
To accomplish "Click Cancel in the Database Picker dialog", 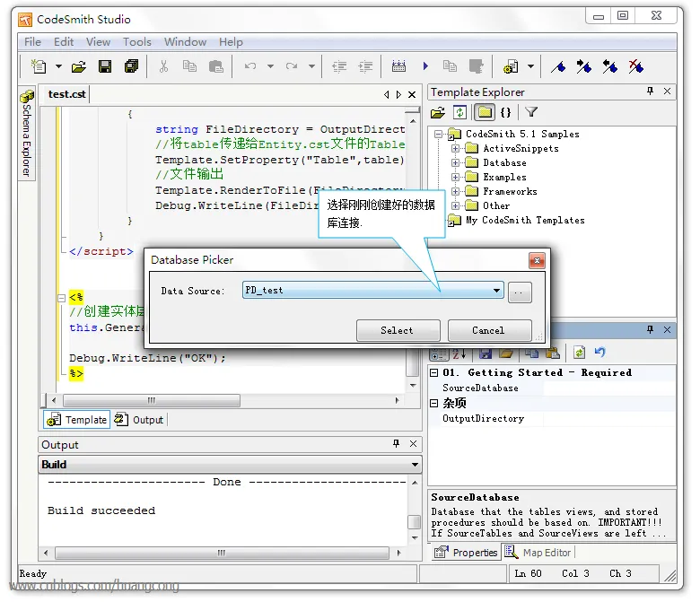I will (488, 330).
